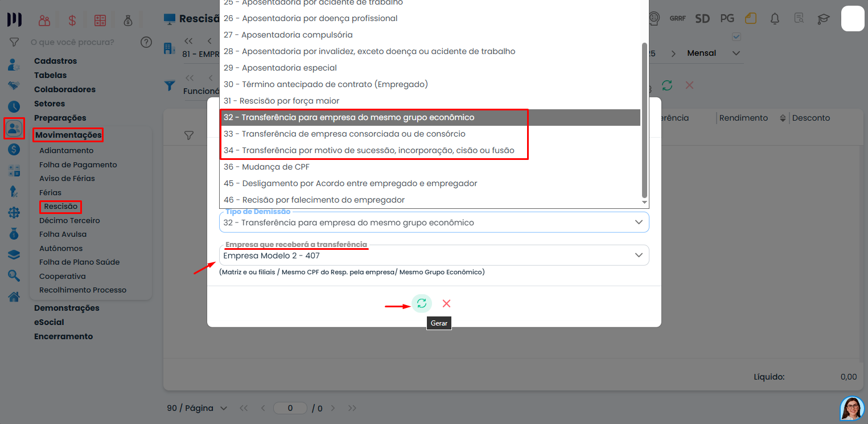Open the graduation cap training icon

pyautogui.click(x=823, y=18)
